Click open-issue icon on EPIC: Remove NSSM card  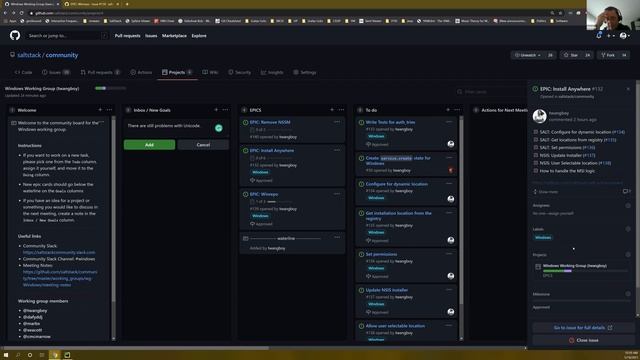point(245,122)
